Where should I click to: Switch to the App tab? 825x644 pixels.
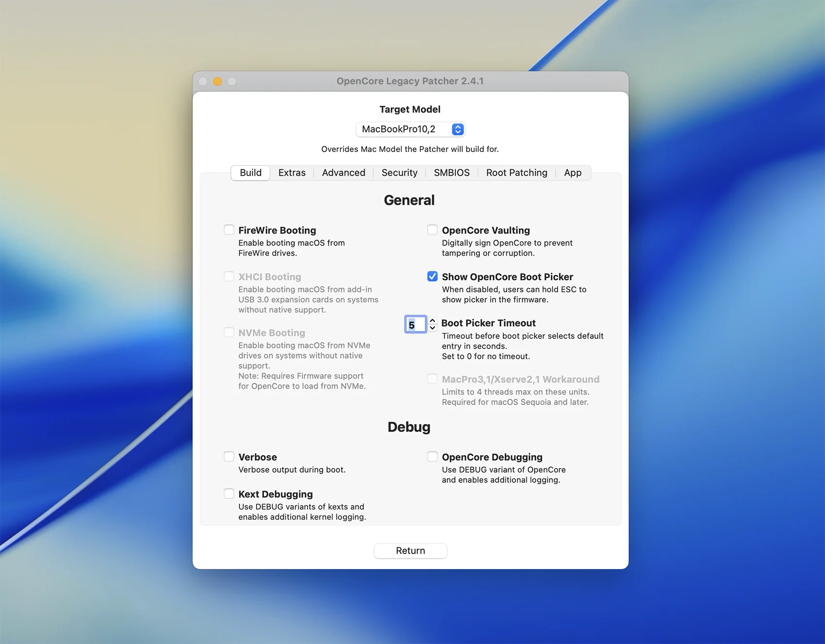572,173
